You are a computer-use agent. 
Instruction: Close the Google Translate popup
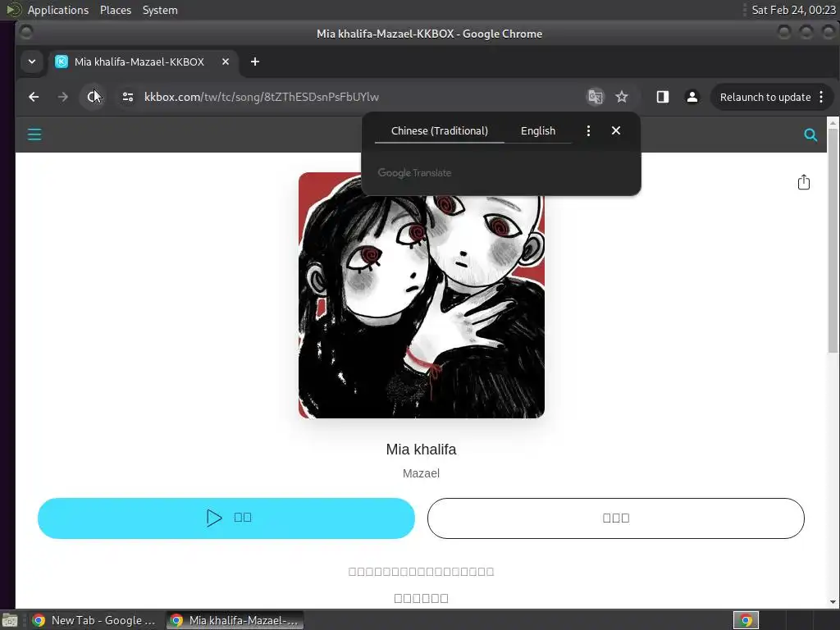click(x=616, y=130)
